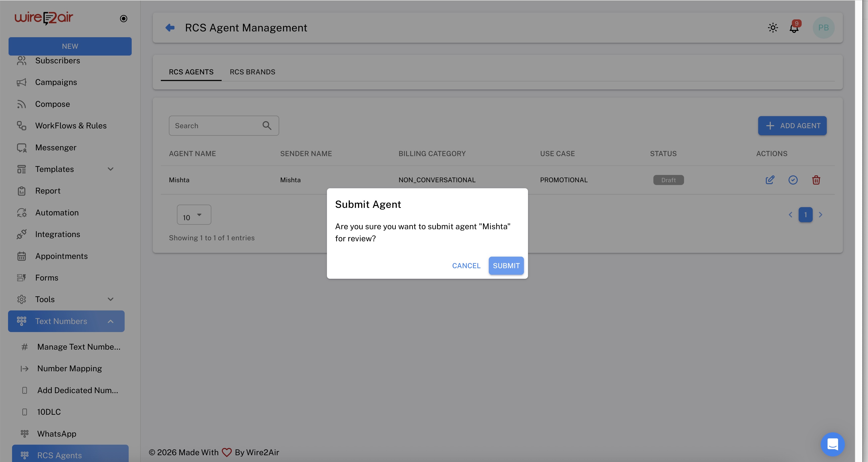Open WorkFlows & Rules icon
Screen dimensions: 868x462
[x=22, y=125]
